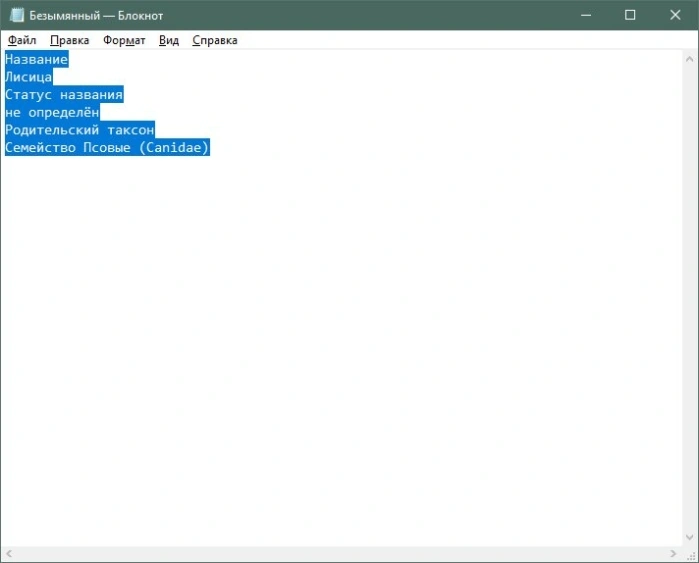Minimize the Блокнот window
Viewport: 699px width, 563px height.
click(x=586, y=15)
